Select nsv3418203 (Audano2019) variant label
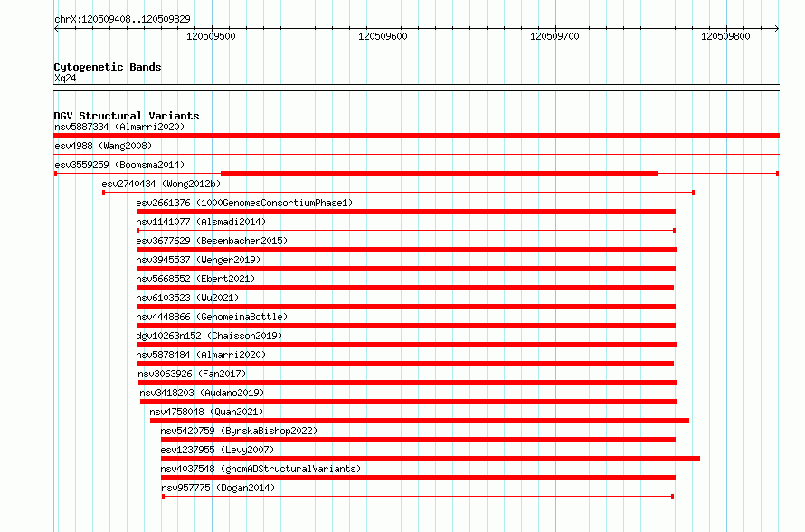 [202, 393]
